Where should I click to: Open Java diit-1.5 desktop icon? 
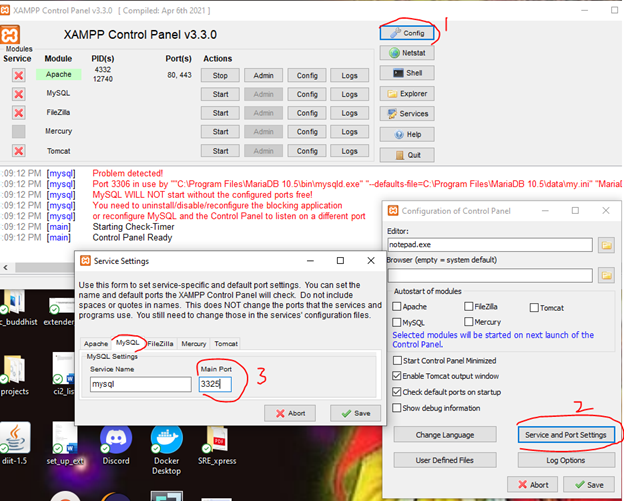14,443
